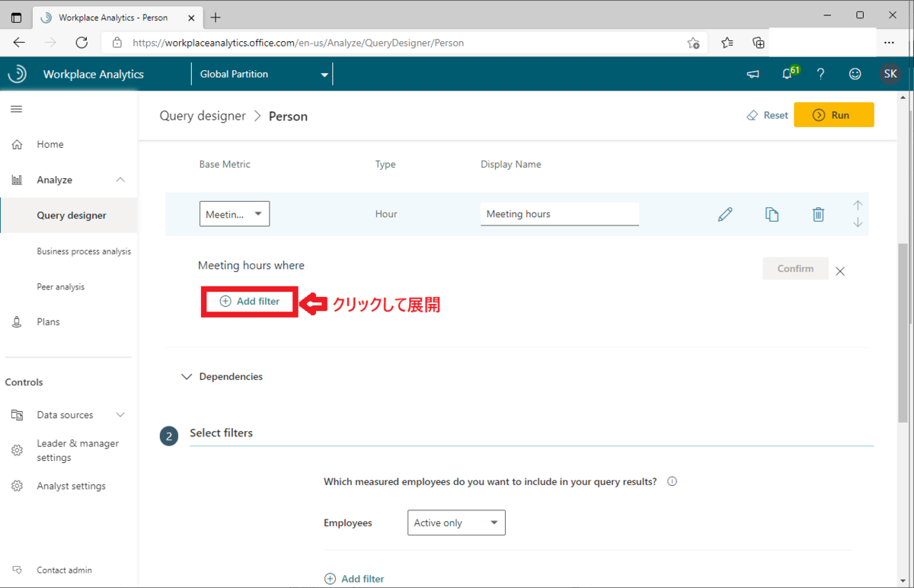Click Query designer breadcrumb link
Image resolution: width=914 pixels, height=588 pixels.
coord(203,116)
